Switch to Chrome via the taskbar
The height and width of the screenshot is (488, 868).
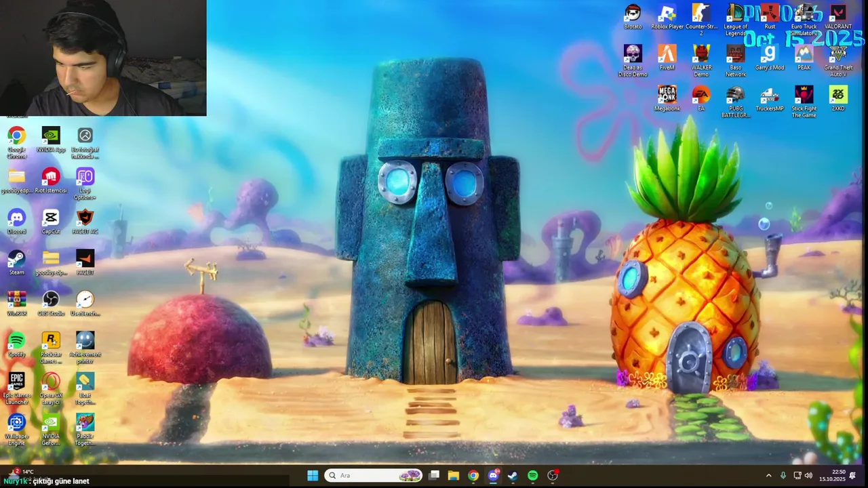[x=473, y=476]
